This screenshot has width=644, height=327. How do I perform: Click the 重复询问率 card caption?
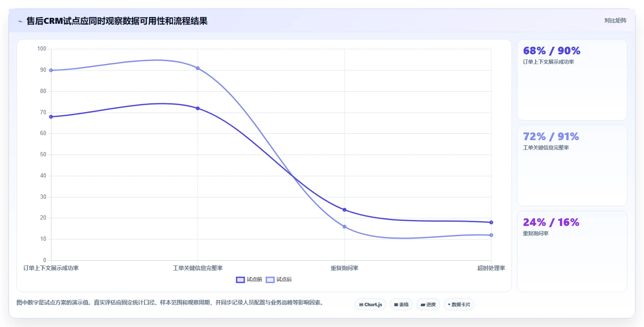coord(536,234)
